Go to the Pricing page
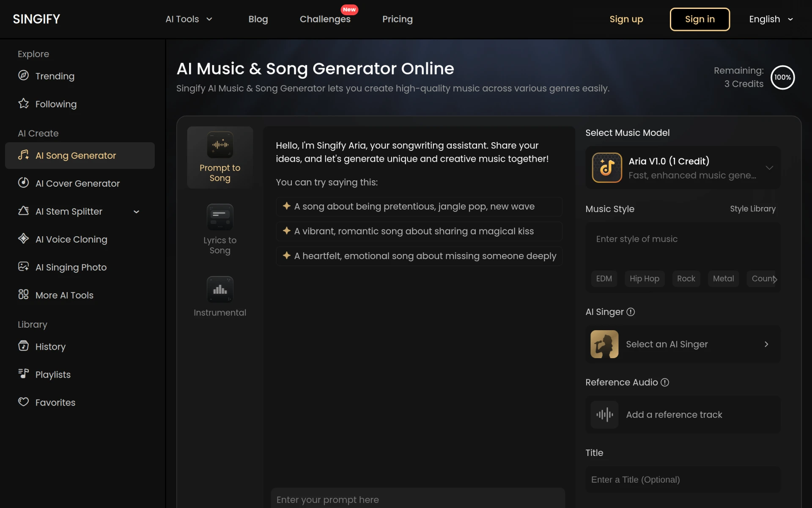Viewport: 812px width, 508px height. coord(397,19)
